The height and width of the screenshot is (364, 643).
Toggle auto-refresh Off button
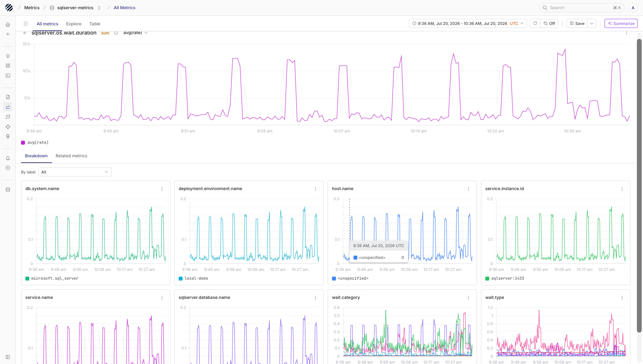(x=549, y=23)
